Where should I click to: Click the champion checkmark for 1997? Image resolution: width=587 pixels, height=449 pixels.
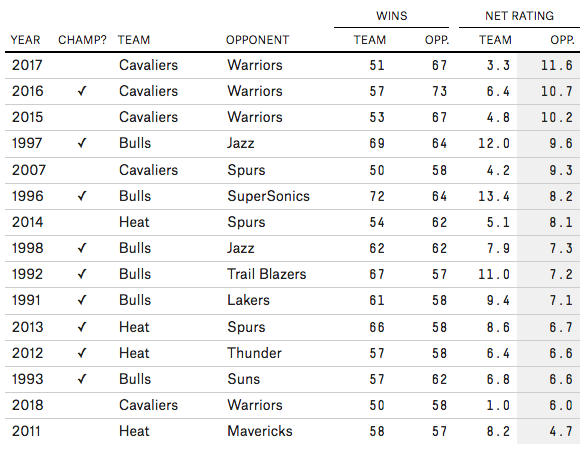pos(82,143)
